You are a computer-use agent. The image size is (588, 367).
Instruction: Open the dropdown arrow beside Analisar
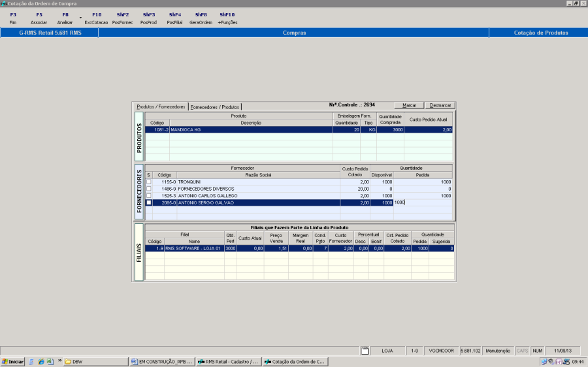point(80,18)
